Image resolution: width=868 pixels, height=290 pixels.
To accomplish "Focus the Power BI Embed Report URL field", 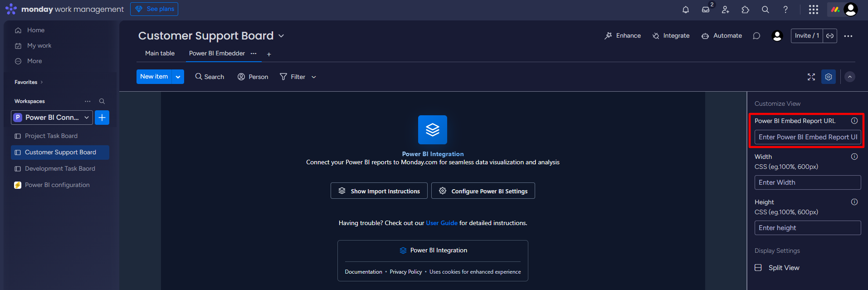I will [x=808, y=137].
